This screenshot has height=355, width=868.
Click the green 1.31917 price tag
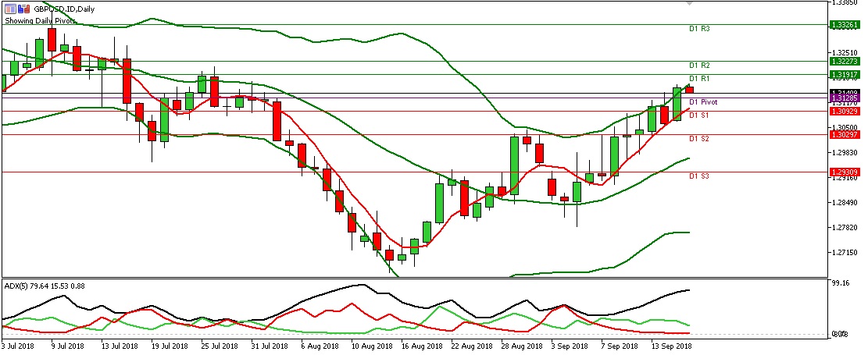click(845, 74)
